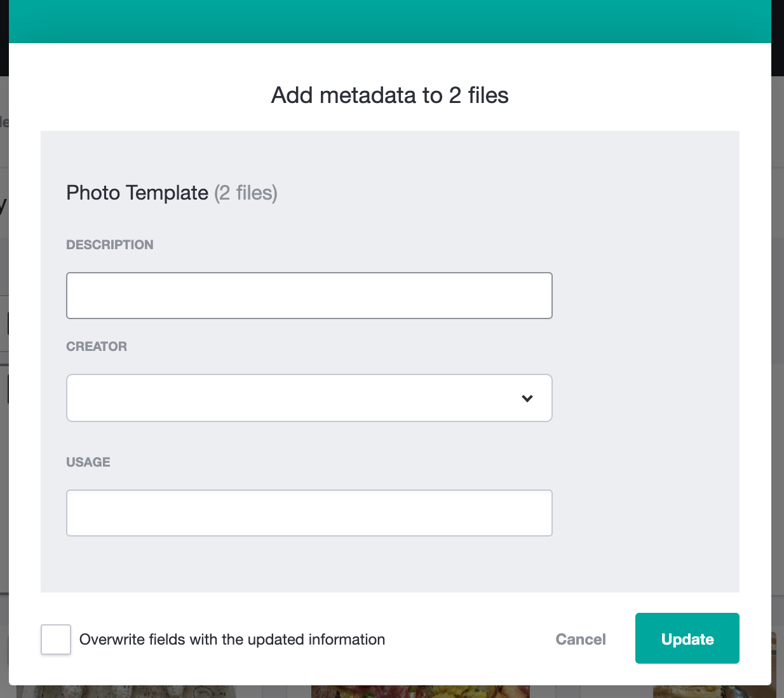
Task: Click the USAGE field label
Action: 88,462
